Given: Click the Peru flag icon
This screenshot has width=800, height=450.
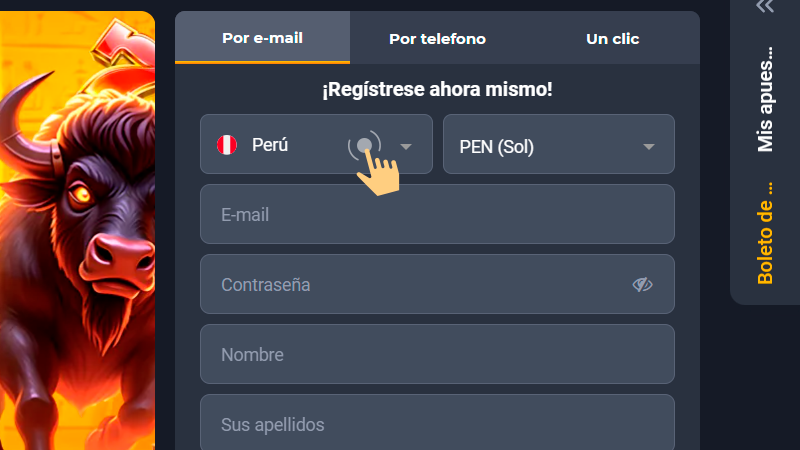Looking at the screenshot, I should click(227, 145).
